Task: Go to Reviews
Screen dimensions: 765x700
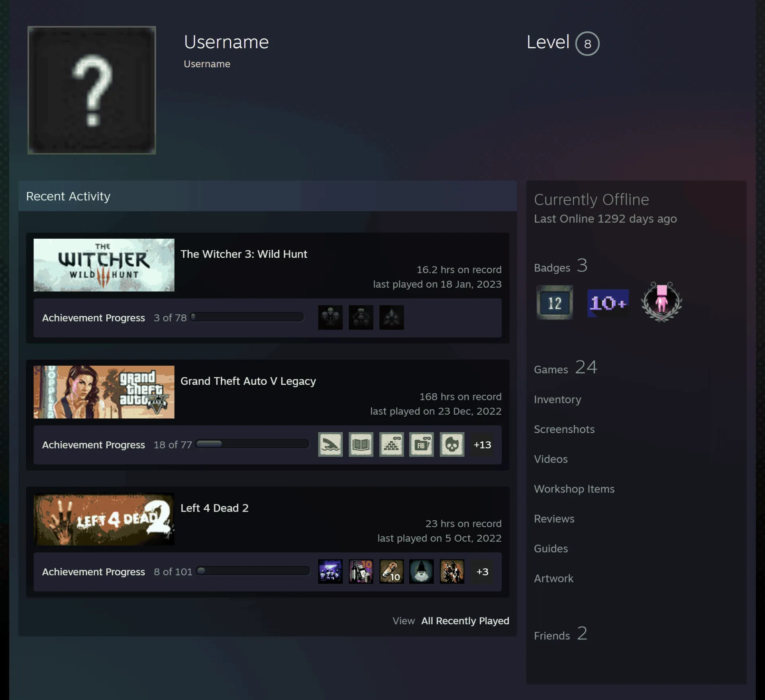Action: coord(554,519)
